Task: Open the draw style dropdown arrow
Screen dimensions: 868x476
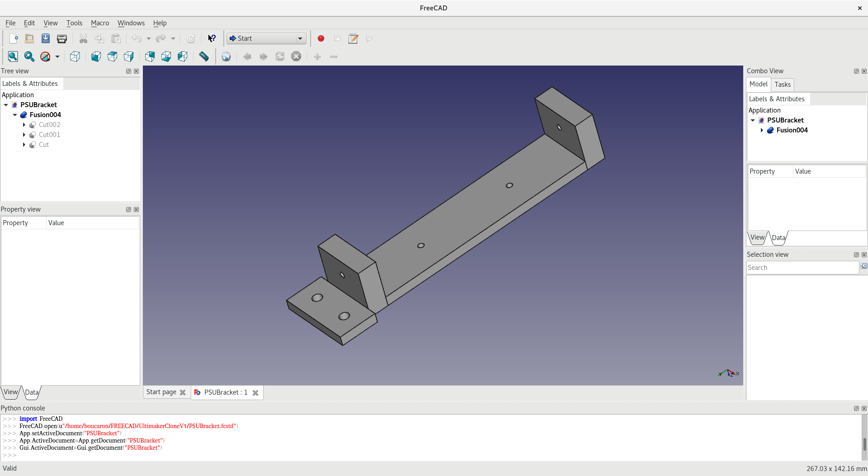Action: pyautogui.click(x=57, y=57)
